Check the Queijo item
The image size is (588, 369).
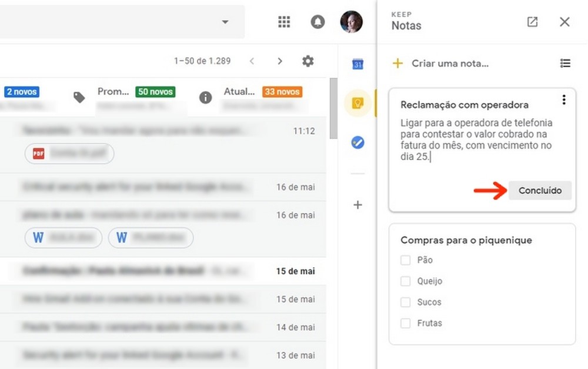(x=405, y=281)
